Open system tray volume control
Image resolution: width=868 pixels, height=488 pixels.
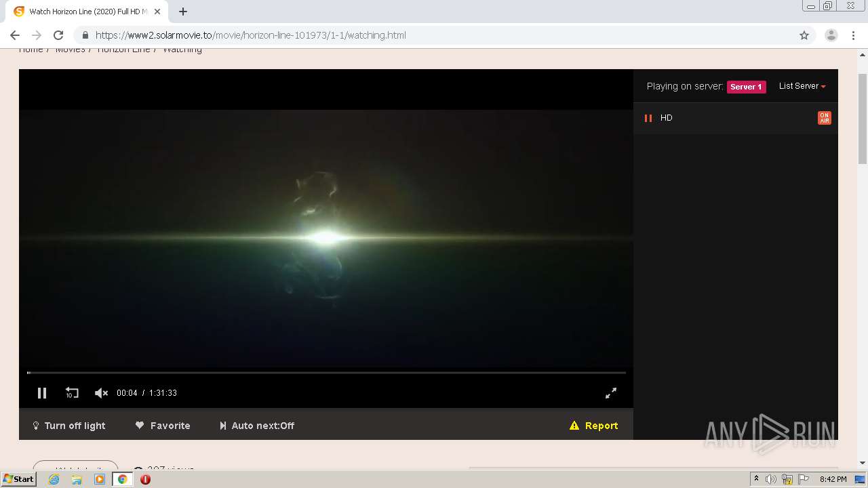click(771, 479)
